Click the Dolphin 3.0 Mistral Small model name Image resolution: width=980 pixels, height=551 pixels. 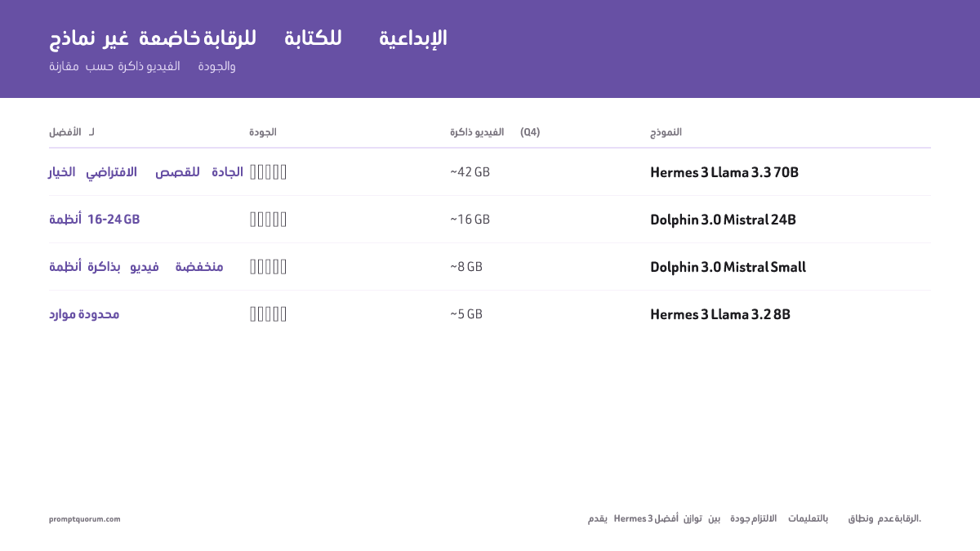point(728,267)
